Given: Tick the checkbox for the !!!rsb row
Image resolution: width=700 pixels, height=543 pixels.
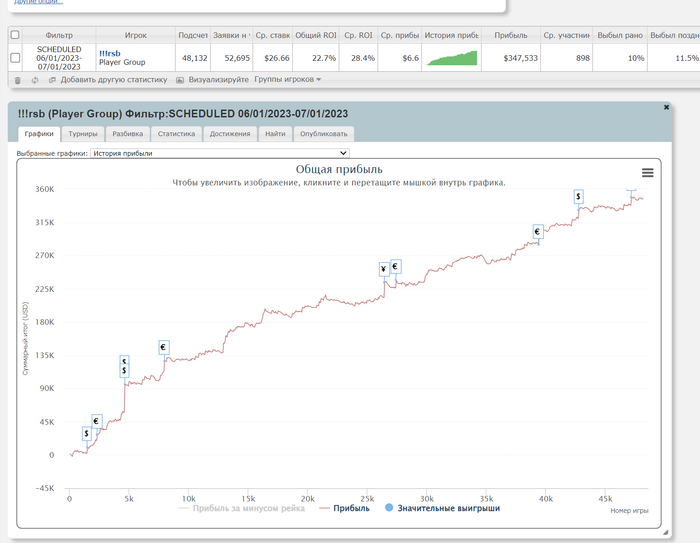Looking at the screenshot, I should [x=15, y=58].
